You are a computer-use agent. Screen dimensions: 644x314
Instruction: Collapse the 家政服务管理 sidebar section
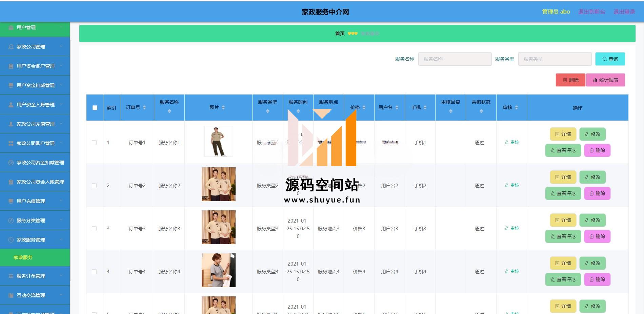click(x=61, y=239)
